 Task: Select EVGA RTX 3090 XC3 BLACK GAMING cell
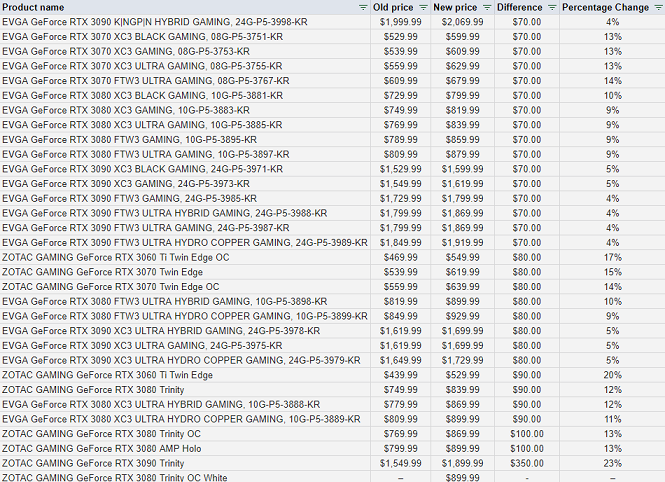185,169
